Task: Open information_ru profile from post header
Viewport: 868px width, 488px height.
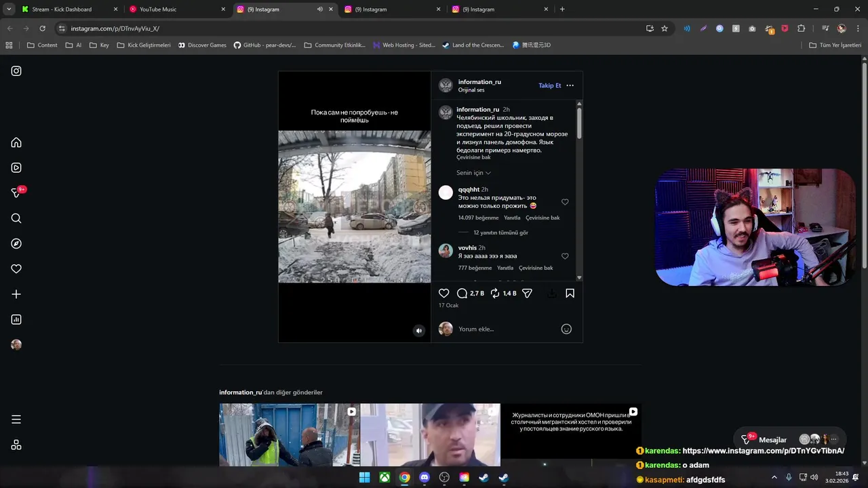Action: click(479, 82)
